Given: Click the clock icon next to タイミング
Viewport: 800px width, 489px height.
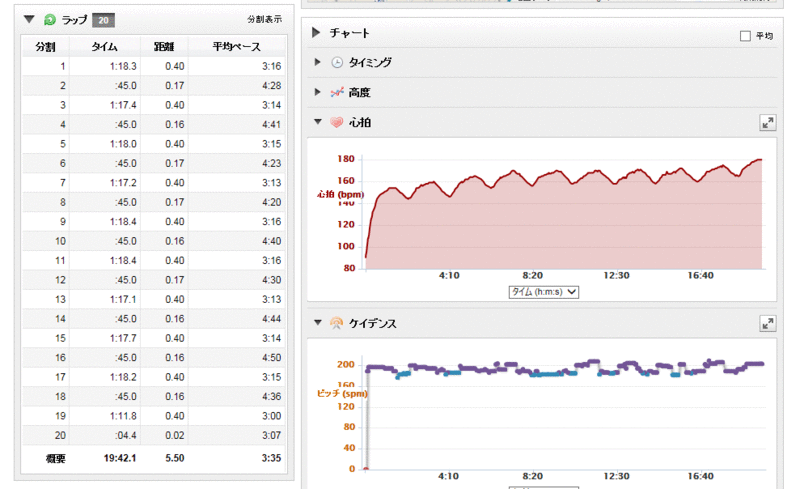Looking at the screenshot, I should click(337, 63).
